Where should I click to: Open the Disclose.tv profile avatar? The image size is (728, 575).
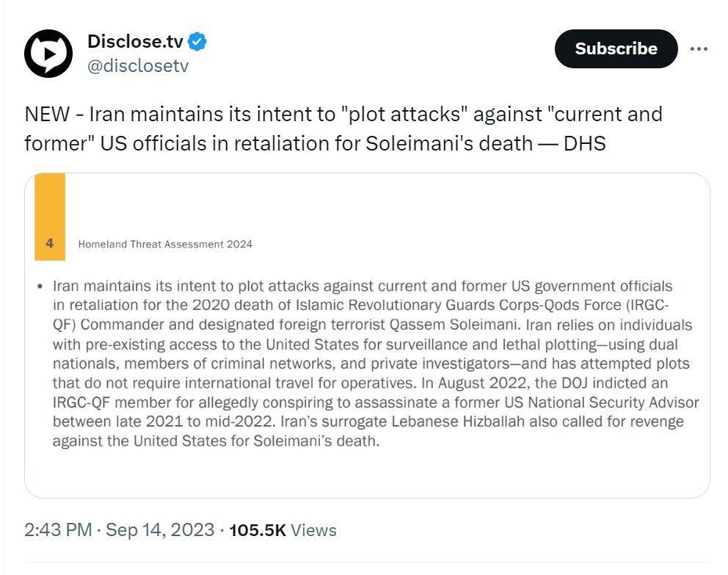48,54
